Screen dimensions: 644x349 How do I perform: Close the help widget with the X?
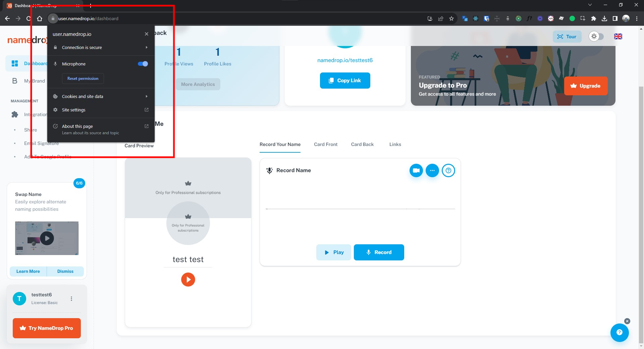click(x=627, y=321)
